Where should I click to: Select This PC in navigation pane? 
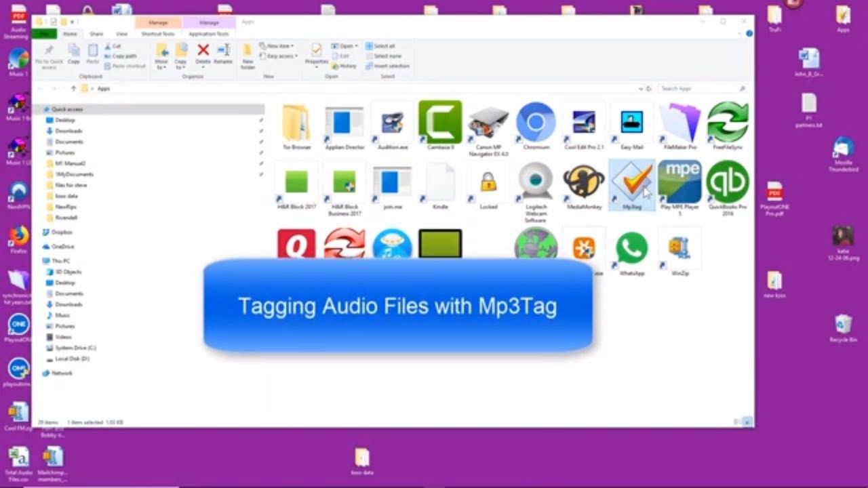pos(56,261)
